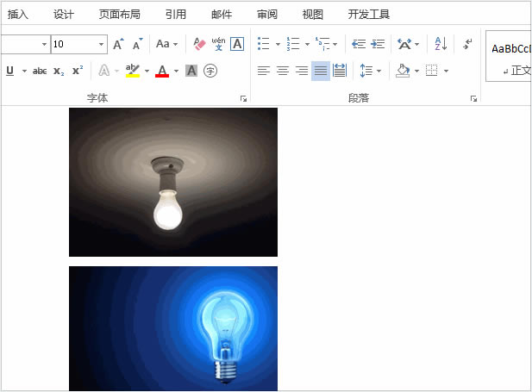532x392 pixels.
Task: Click the Decrease Indent icon
Action: point(359,44)
